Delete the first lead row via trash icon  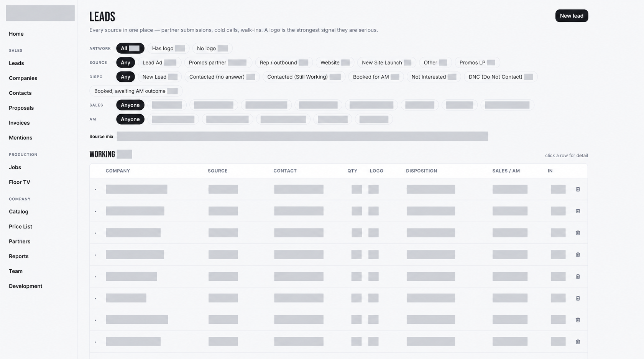tap(578, 189)
